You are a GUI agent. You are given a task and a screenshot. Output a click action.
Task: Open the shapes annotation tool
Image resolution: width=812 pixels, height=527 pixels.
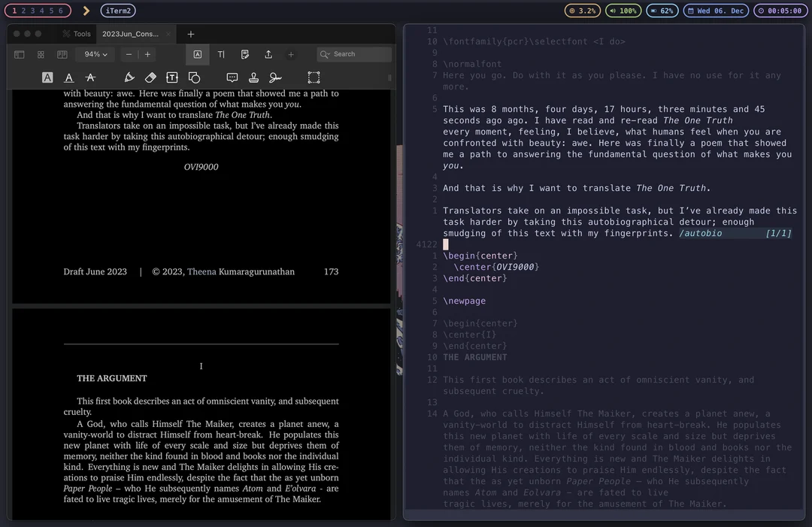point(195,77)
